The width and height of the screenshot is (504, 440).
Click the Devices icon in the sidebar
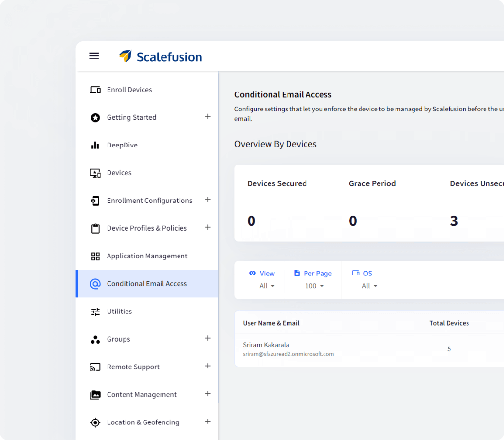(x=95, y=173)
